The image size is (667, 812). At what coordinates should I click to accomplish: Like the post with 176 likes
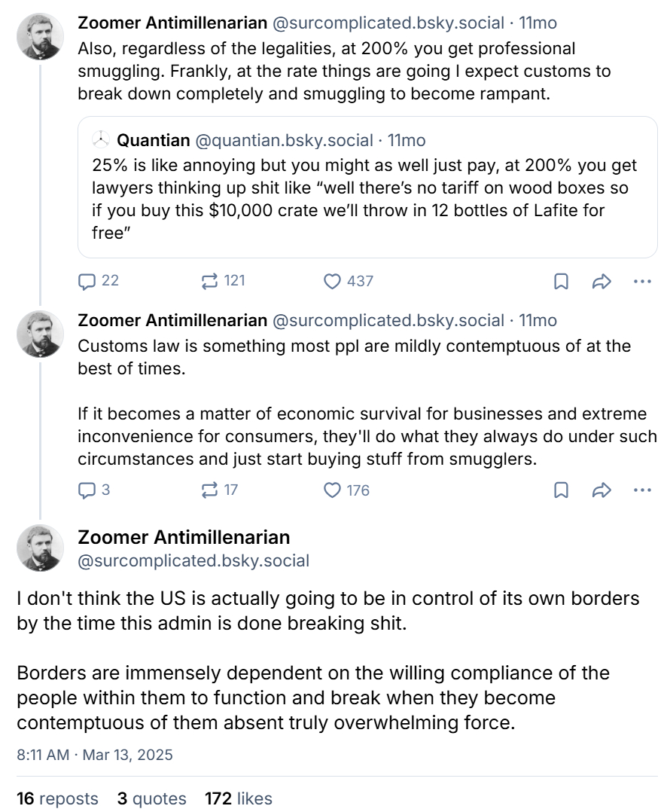[332, 490]
